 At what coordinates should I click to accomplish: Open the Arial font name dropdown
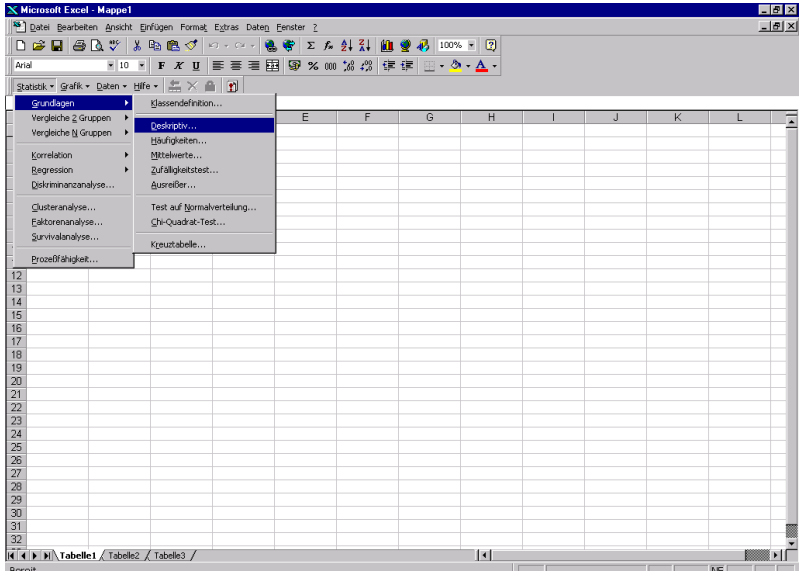point(111,66)
